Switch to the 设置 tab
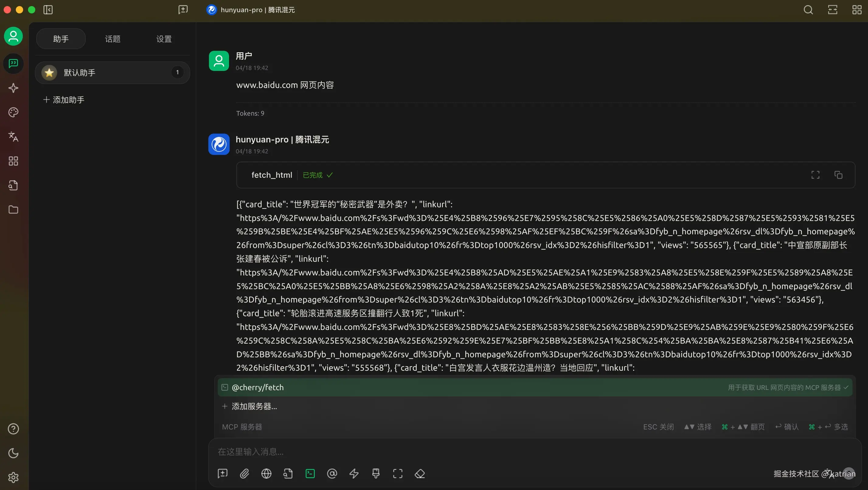 point(164,39)
